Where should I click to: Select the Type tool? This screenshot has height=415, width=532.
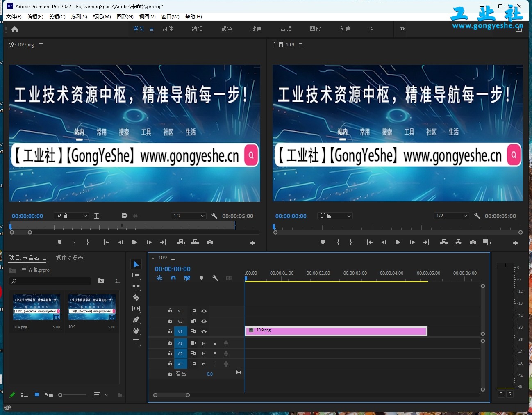click(136, 342)
